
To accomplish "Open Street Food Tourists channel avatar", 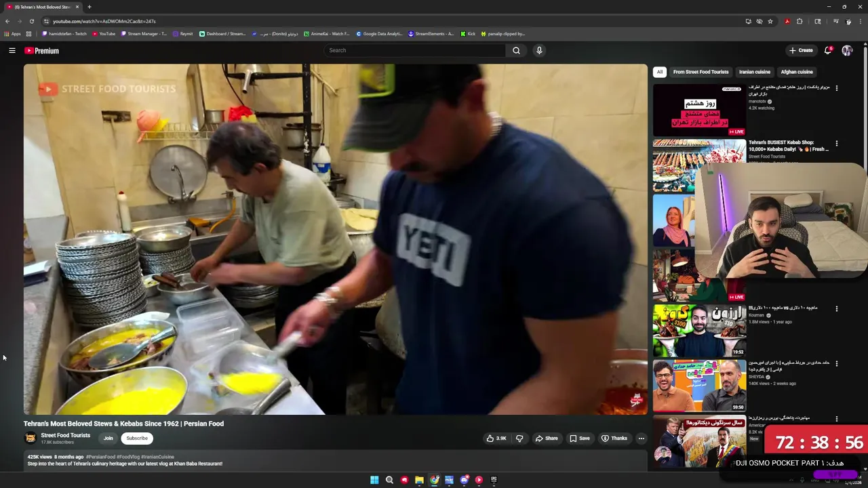I will [x=31, y=439].
